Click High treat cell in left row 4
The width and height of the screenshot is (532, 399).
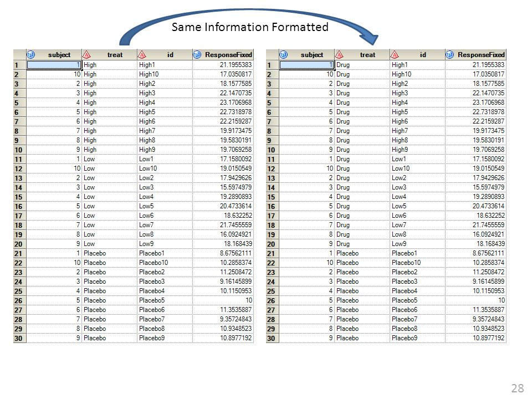109,93
